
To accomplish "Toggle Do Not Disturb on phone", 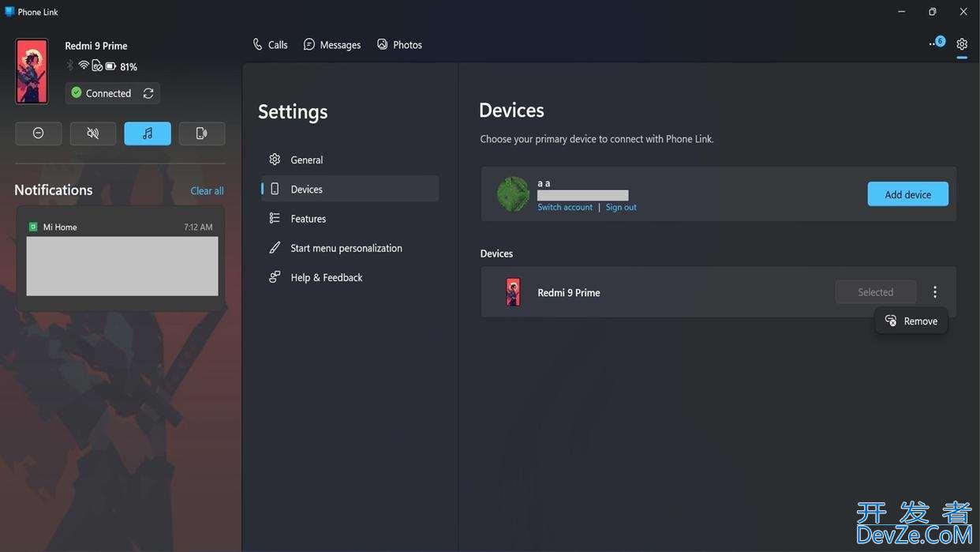I will pos(38,133).
